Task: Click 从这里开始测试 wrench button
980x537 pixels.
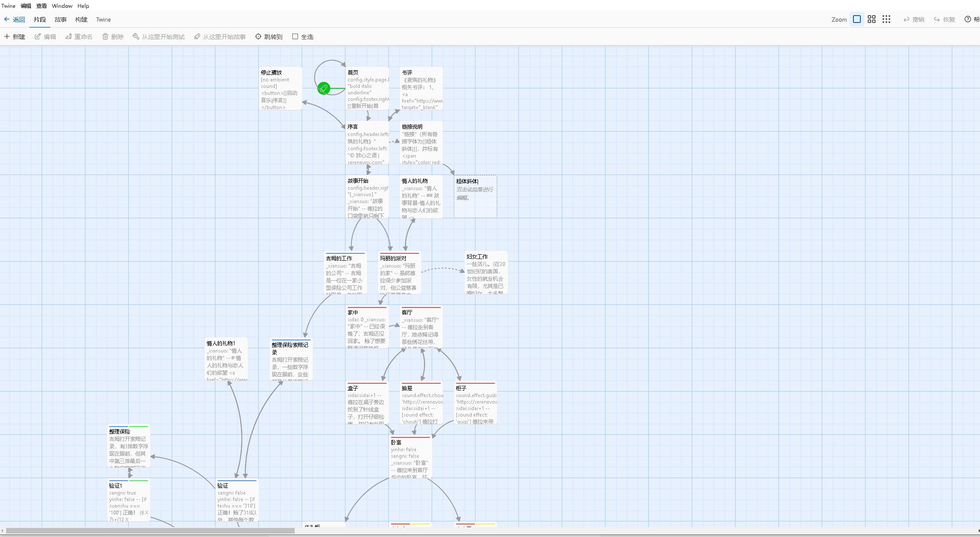Action: 159,37
